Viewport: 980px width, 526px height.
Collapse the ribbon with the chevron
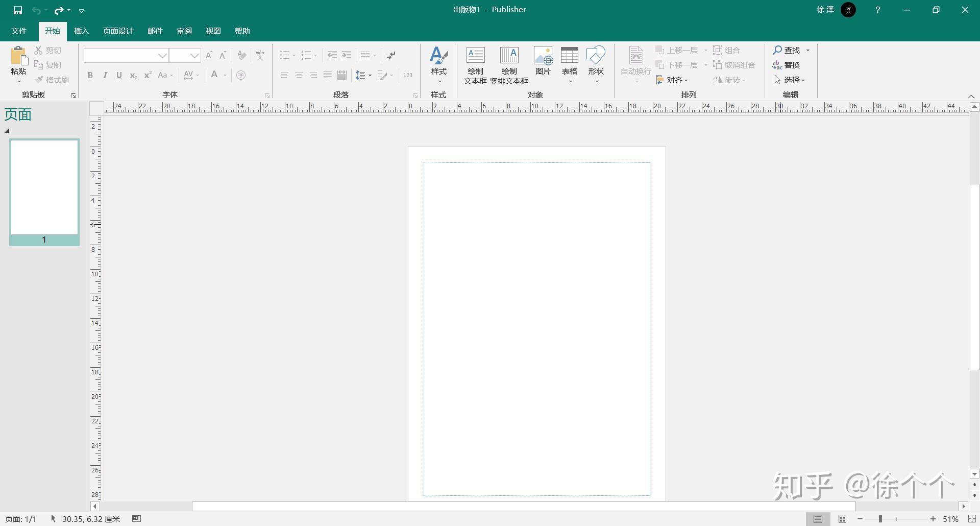971,96
